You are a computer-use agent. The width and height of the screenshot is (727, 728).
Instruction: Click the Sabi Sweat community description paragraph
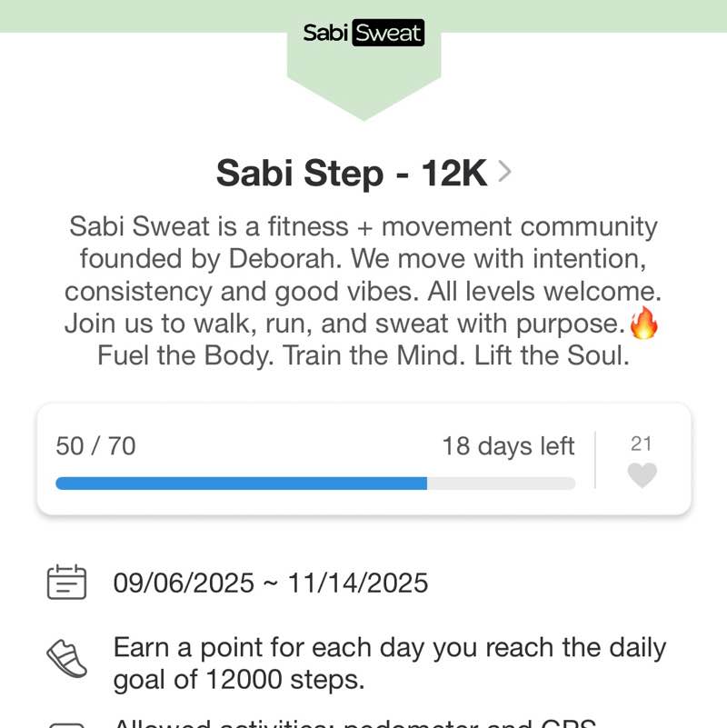point(363,274)
